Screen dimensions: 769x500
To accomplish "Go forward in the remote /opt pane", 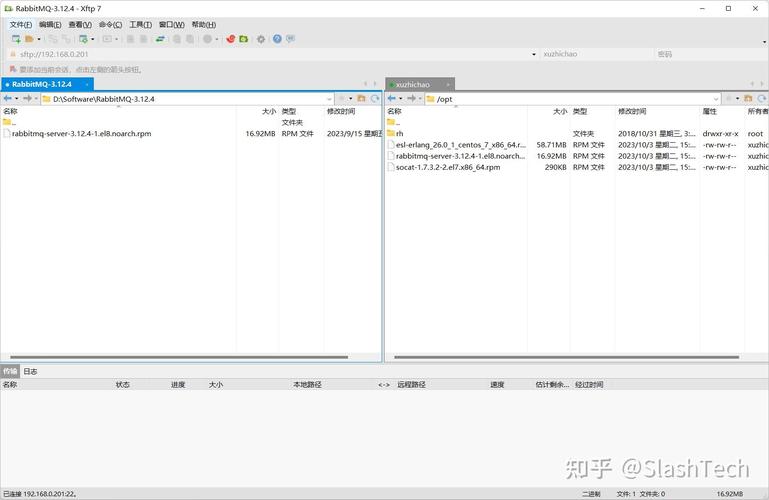I will tap(411, 99).
